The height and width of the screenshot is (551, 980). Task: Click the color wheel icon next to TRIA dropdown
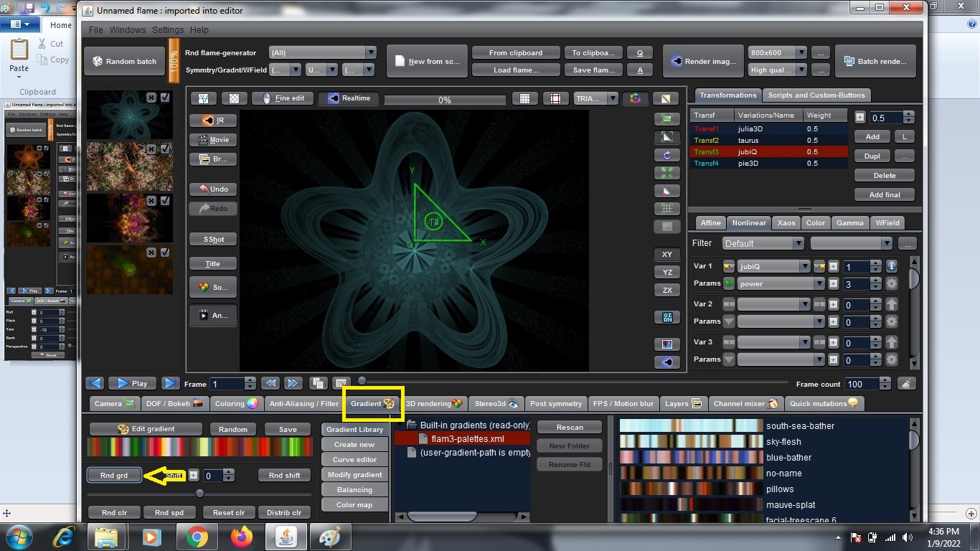635,98
